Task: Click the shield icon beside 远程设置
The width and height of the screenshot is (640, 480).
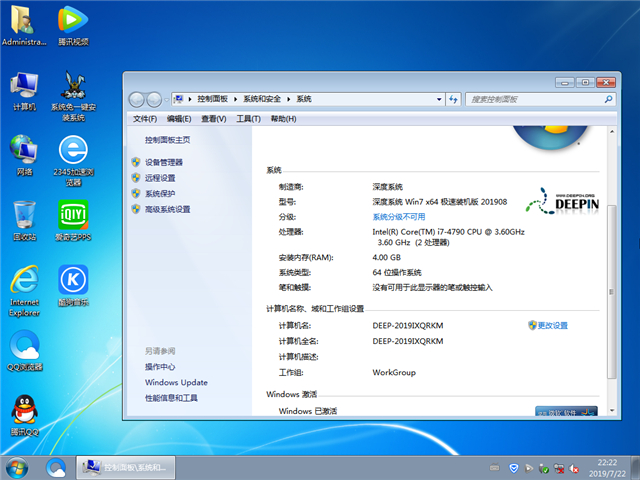Action: 136,178
